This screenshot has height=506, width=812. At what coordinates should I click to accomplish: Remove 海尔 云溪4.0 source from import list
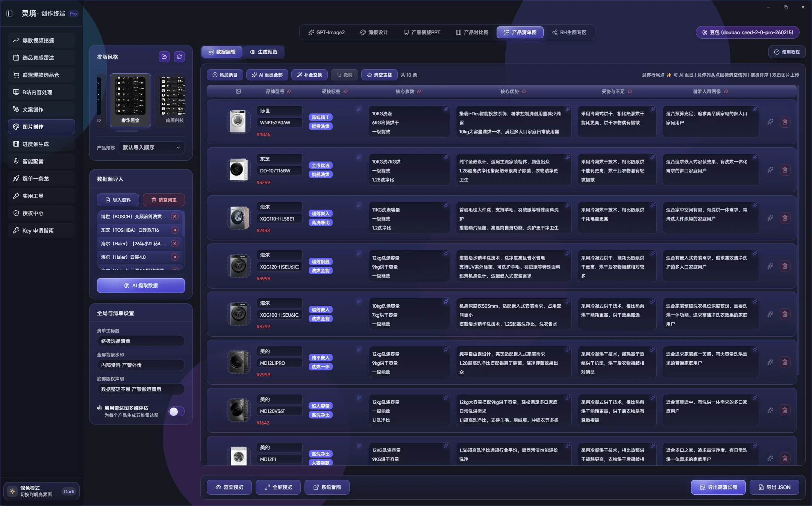[x=175, y=257]
